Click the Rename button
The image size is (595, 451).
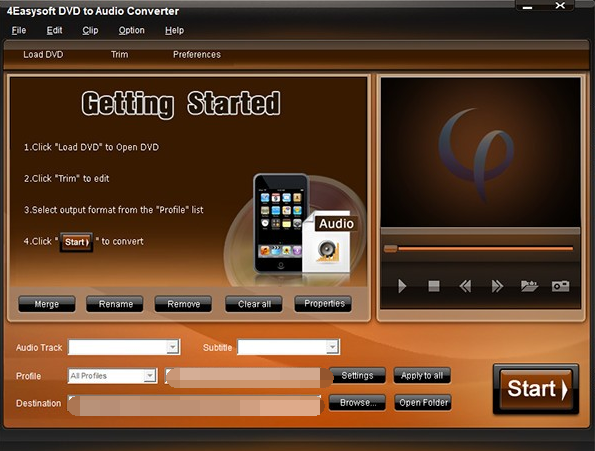(x=115, y=304)
